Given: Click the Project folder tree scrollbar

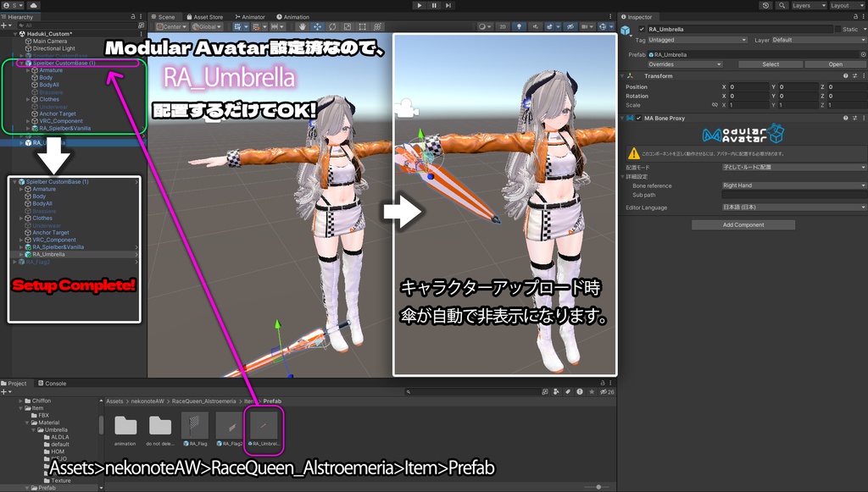Looking at the screenshot, I should (101, 425).
